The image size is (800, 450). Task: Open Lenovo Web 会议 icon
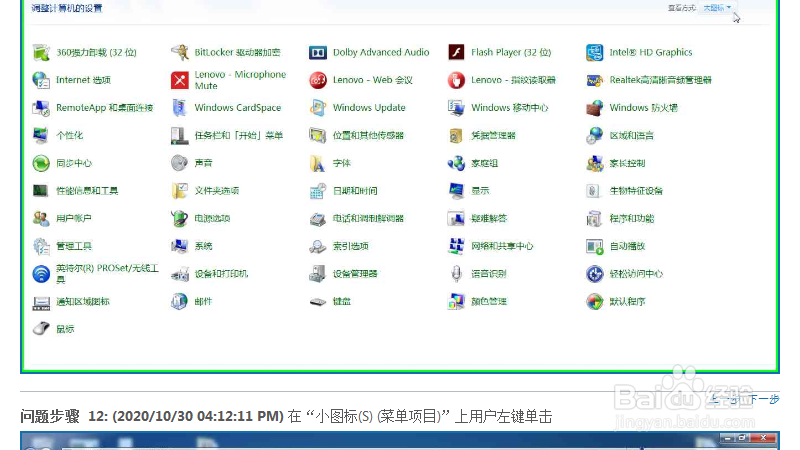[x=318, y=80]
